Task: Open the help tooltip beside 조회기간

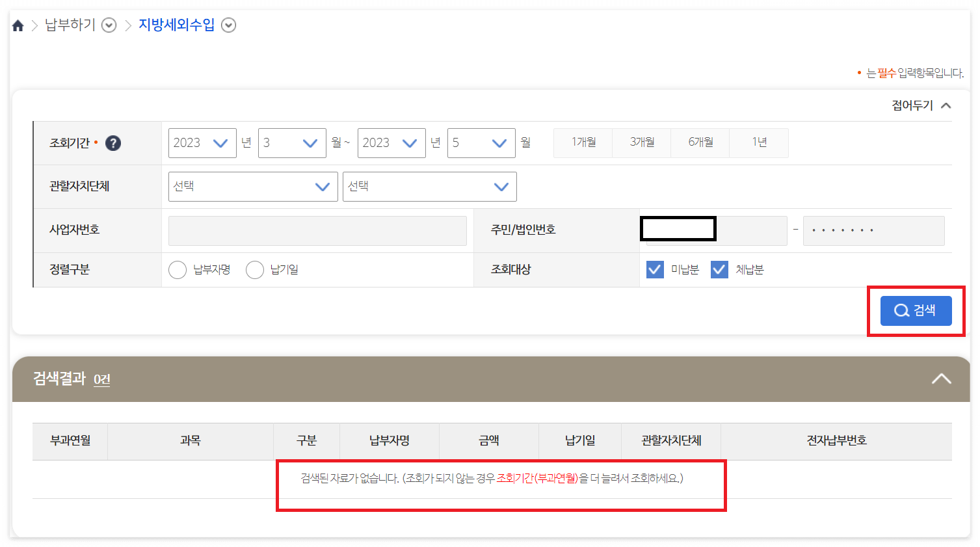Action: pos(112,143)
